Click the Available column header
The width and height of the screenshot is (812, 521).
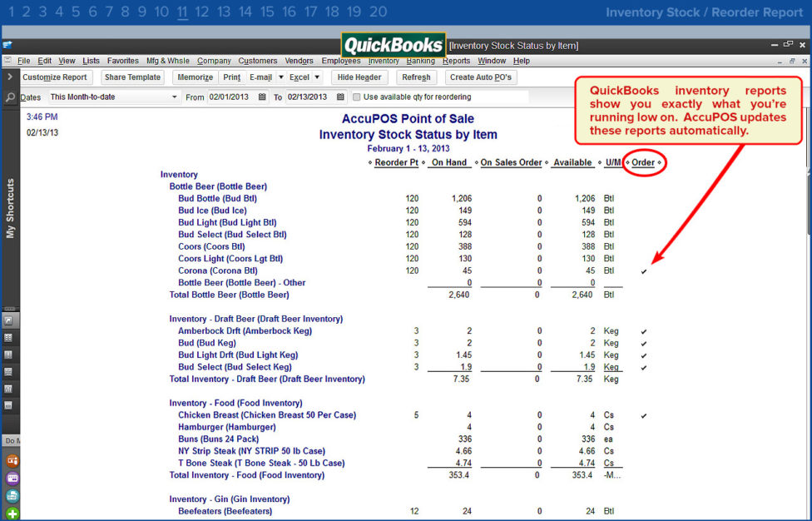click(x=572, y=162)
